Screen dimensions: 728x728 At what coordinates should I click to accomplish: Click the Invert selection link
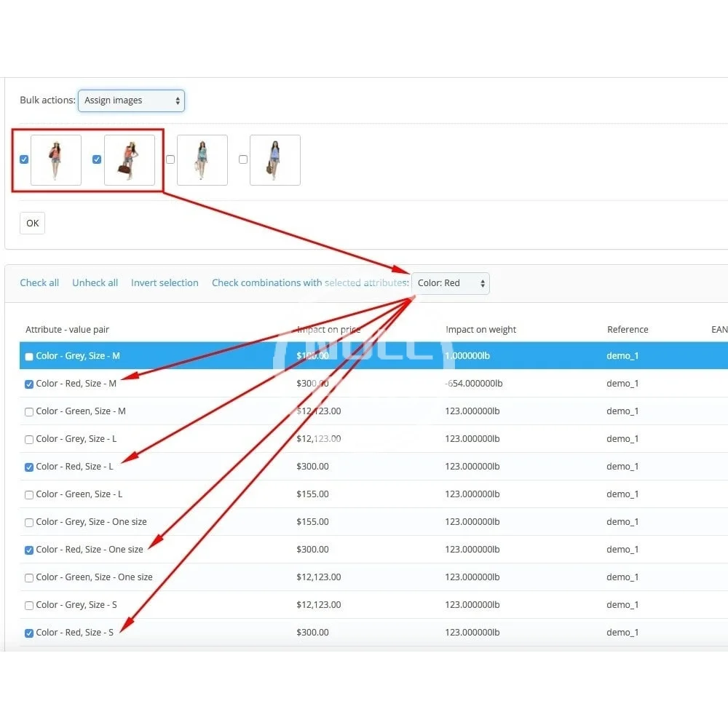point(165,282)
